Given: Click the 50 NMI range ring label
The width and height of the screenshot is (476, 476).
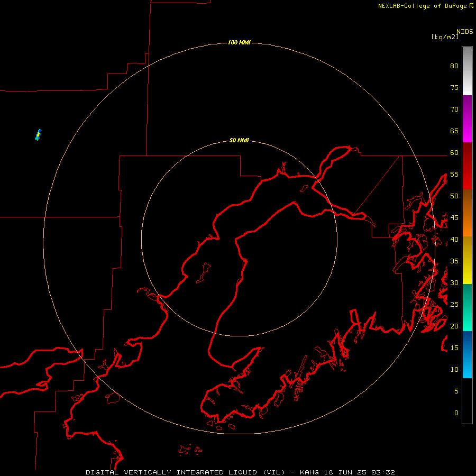Looking at the screenshot, I should (x=239, y=140).
